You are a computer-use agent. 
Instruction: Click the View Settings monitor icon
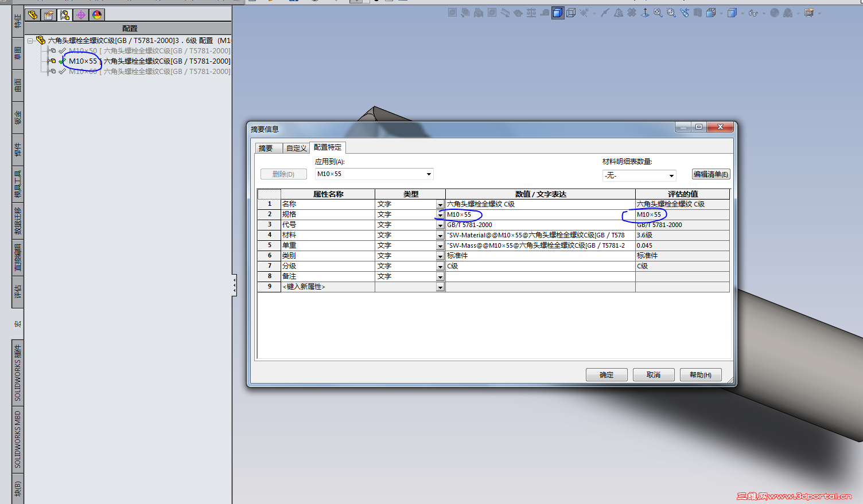click(809, 13)
